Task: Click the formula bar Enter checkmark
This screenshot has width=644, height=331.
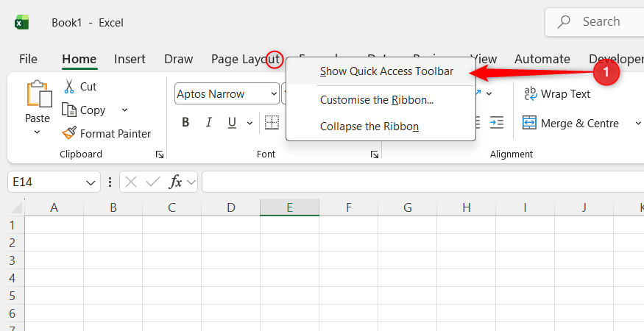Action: coord(153,182)
